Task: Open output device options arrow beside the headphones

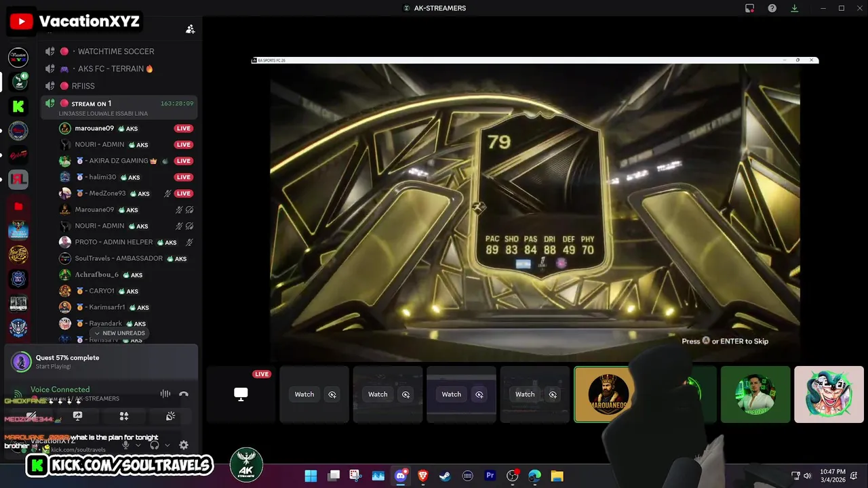Action: point(167,445)
